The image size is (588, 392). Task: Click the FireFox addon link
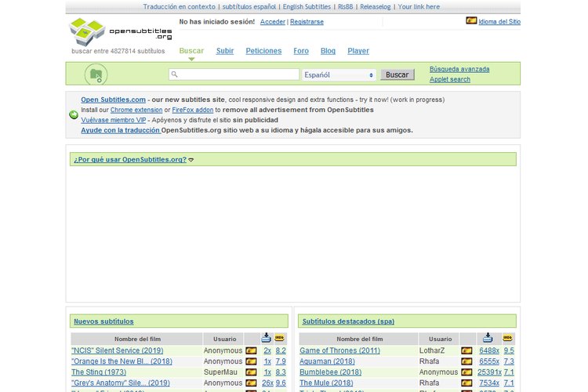[x=192, y=110]
